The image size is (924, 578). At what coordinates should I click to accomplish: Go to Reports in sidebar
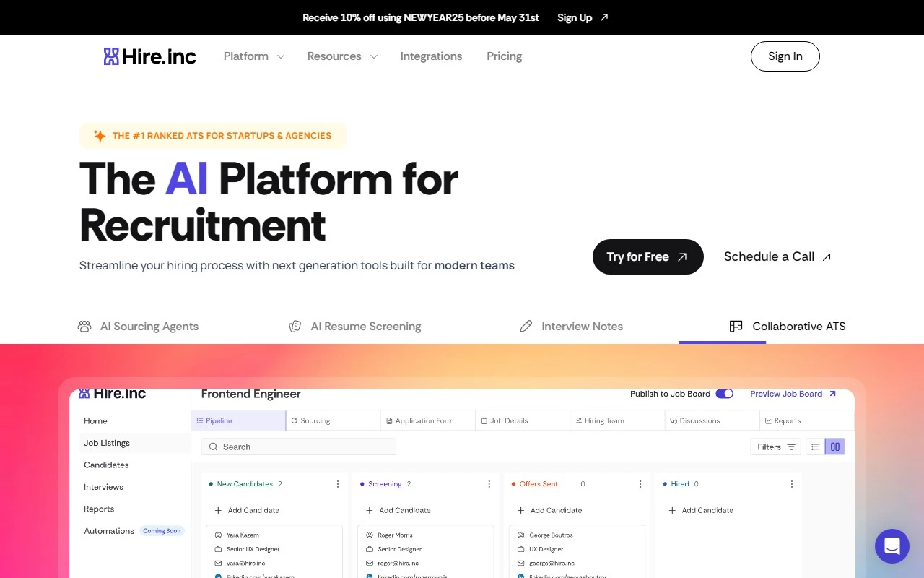99,509
